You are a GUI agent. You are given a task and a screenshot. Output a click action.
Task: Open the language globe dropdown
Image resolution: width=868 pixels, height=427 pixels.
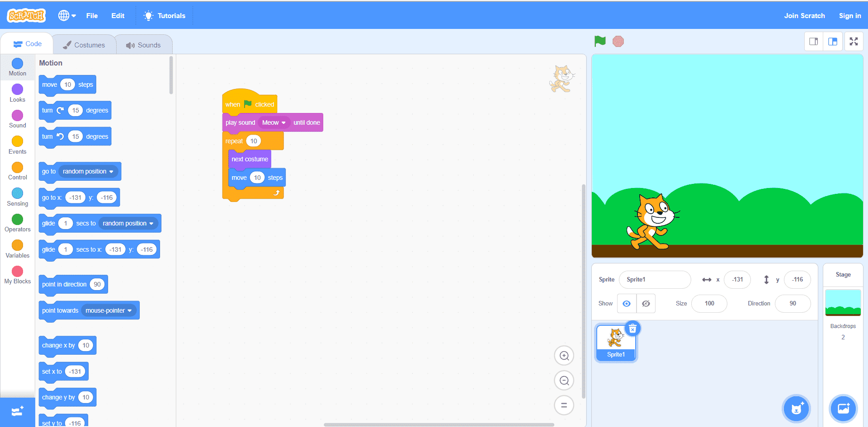(x=66, y=16)
